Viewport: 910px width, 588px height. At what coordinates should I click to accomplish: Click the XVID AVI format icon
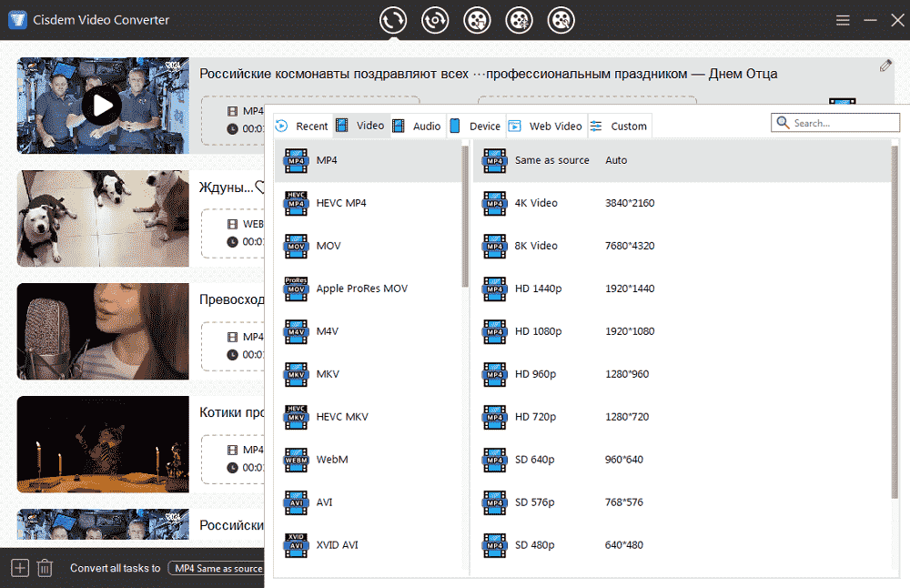[x=296, y=545]
